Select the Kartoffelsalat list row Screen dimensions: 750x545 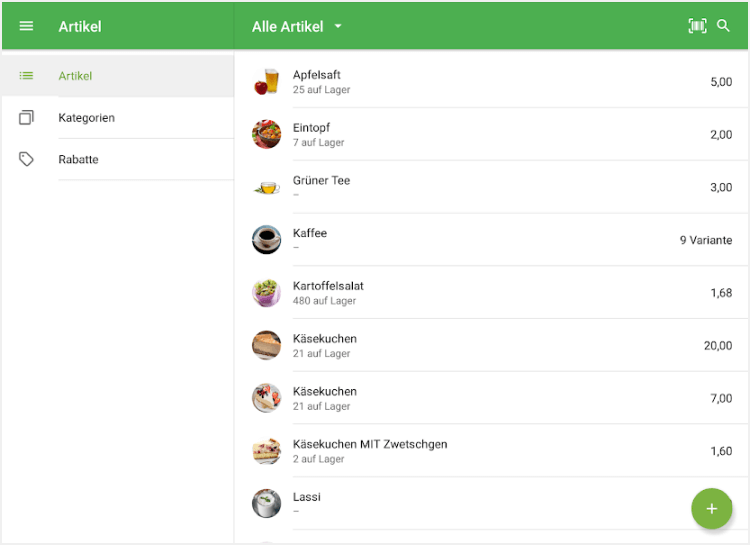pos(490,293)
